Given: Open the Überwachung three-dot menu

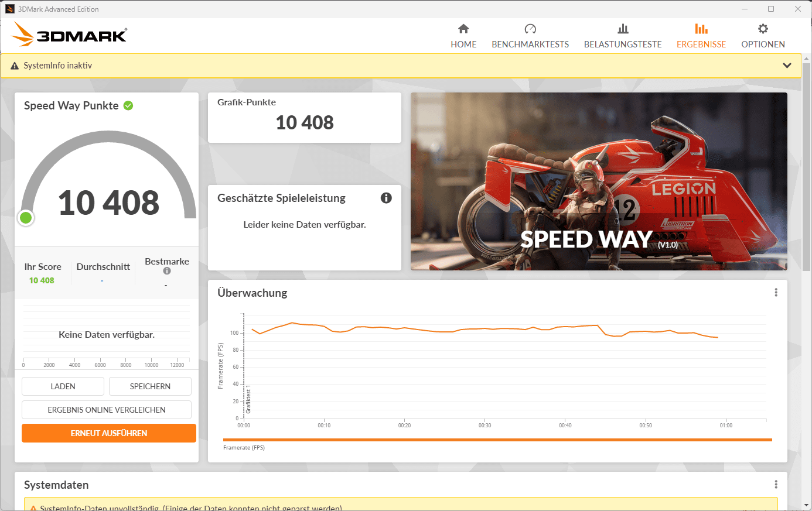Looking at the screenshot, I should point(776,293).
